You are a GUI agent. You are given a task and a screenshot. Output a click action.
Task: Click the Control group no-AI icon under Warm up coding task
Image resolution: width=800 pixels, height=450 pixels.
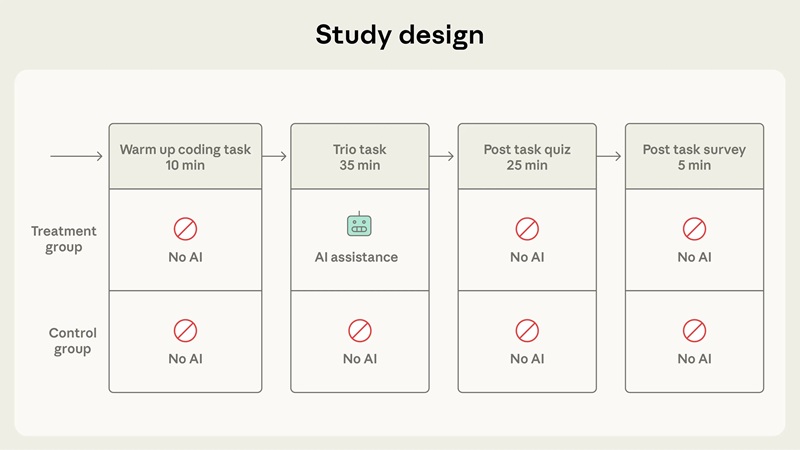pos(185,331)
